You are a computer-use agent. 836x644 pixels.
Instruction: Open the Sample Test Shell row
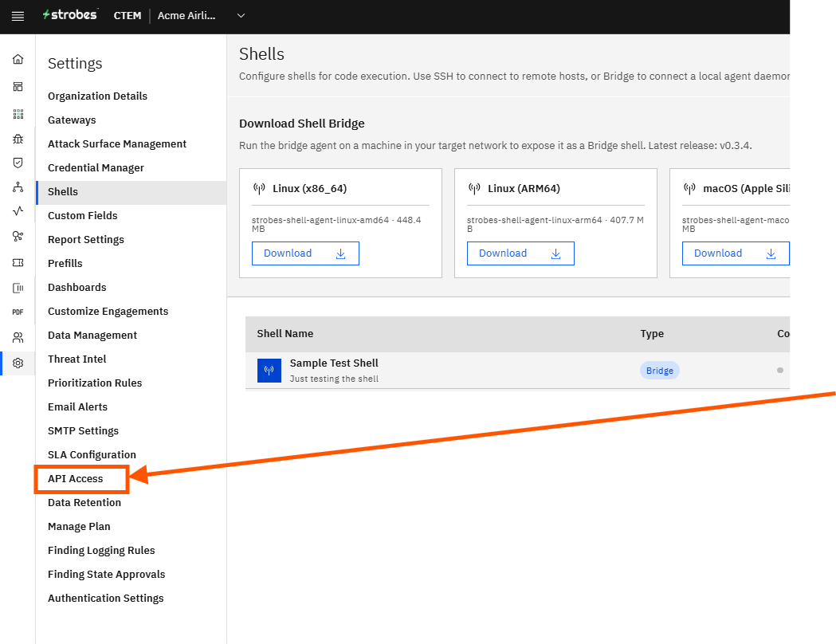coord(517,371)
